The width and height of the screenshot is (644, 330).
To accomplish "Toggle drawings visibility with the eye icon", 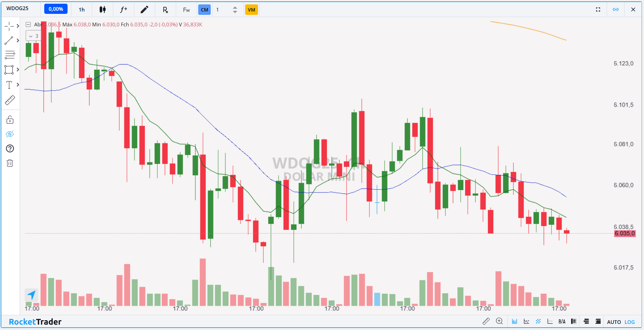I will (10, 134).
